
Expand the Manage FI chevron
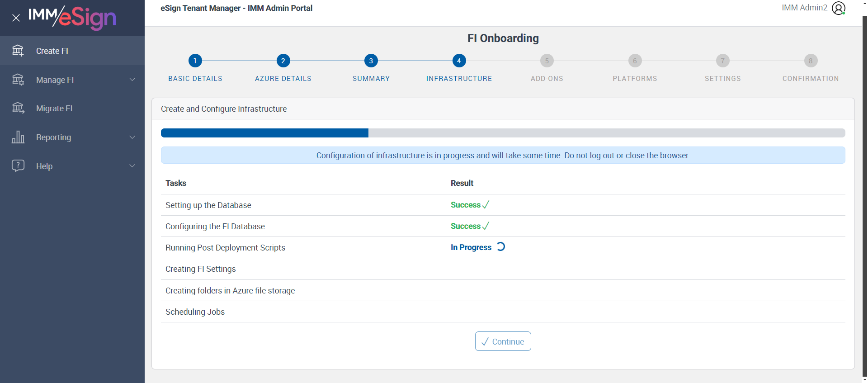[132, 80]
